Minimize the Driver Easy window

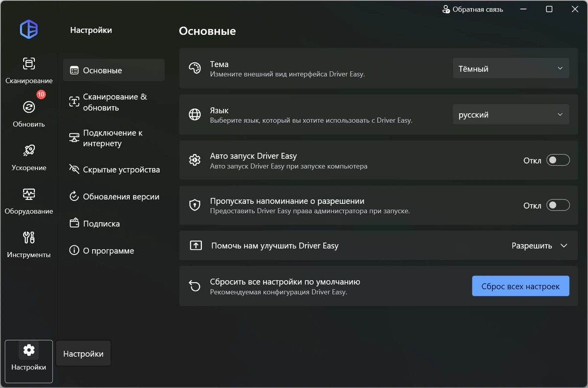[524, 9]
